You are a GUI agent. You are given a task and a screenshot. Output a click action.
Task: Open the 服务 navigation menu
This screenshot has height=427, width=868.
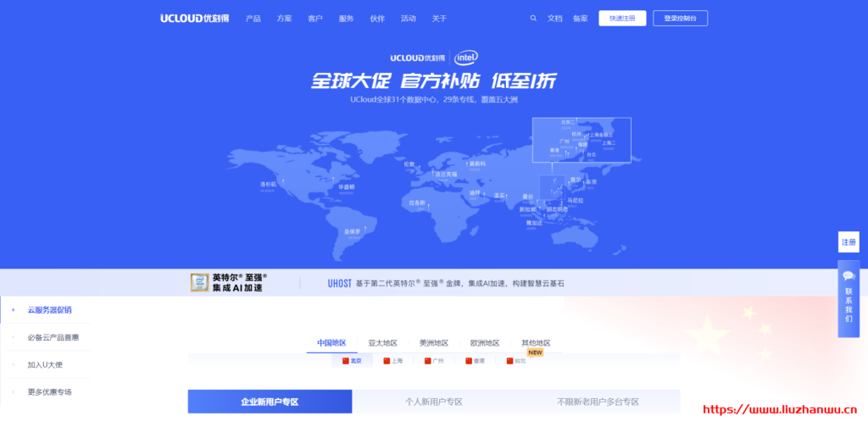pyautogui.click(x=347, y=19)
